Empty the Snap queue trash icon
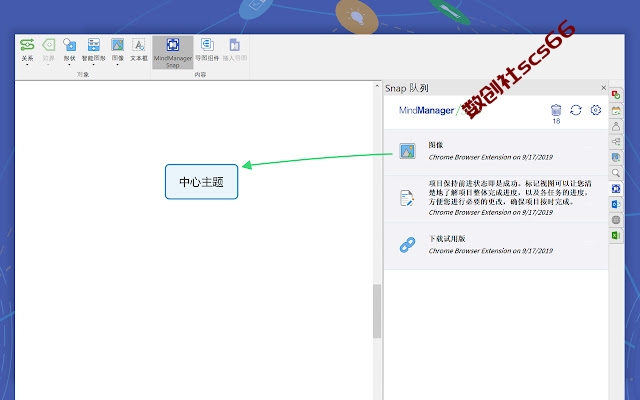 coord(556,110)
